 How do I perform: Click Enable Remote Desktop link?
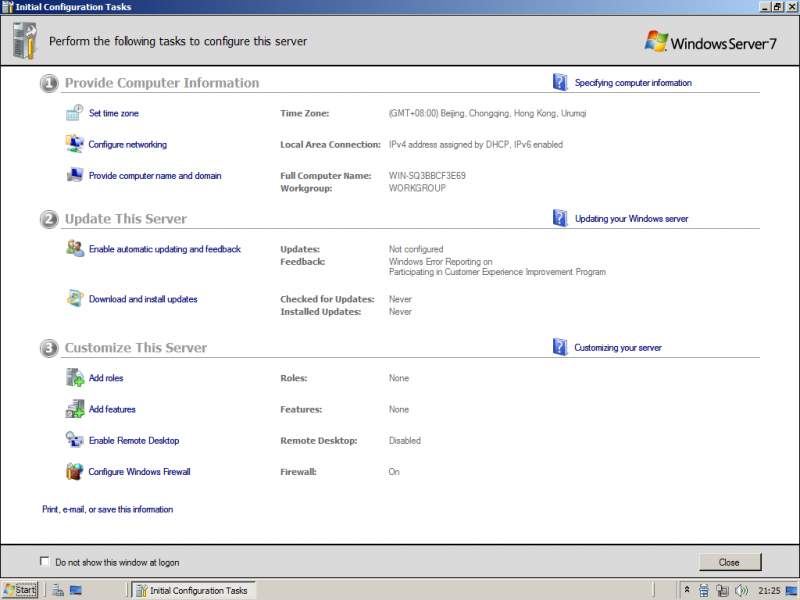point(134,440)
